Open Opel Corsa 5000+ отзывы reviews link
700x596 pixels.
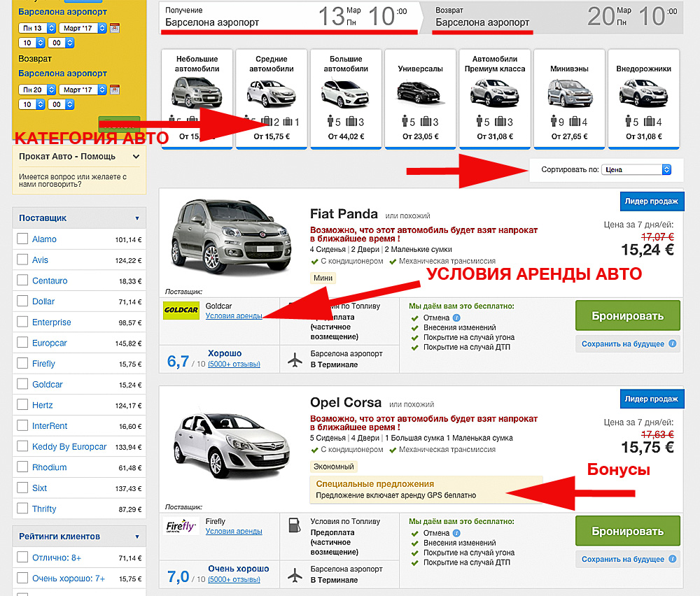(234, 579)
